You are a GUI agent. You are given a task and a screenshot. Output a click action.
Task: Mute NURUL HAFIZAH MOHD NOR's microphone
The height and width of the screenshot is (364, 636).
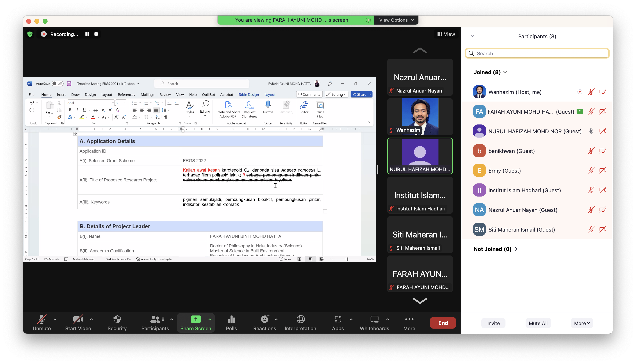[x=591, y=131]
